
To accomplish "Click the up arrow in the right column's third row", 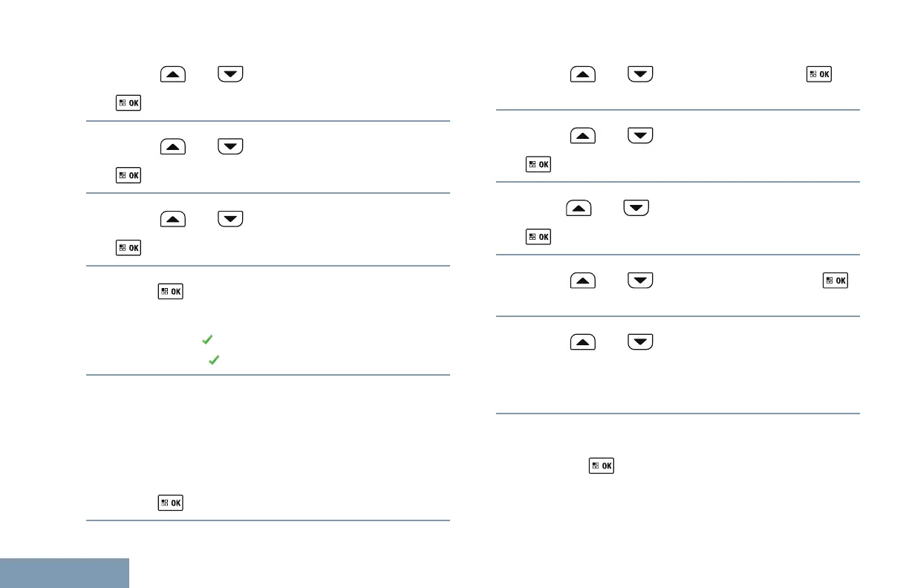I will click(x=579, y=208).
